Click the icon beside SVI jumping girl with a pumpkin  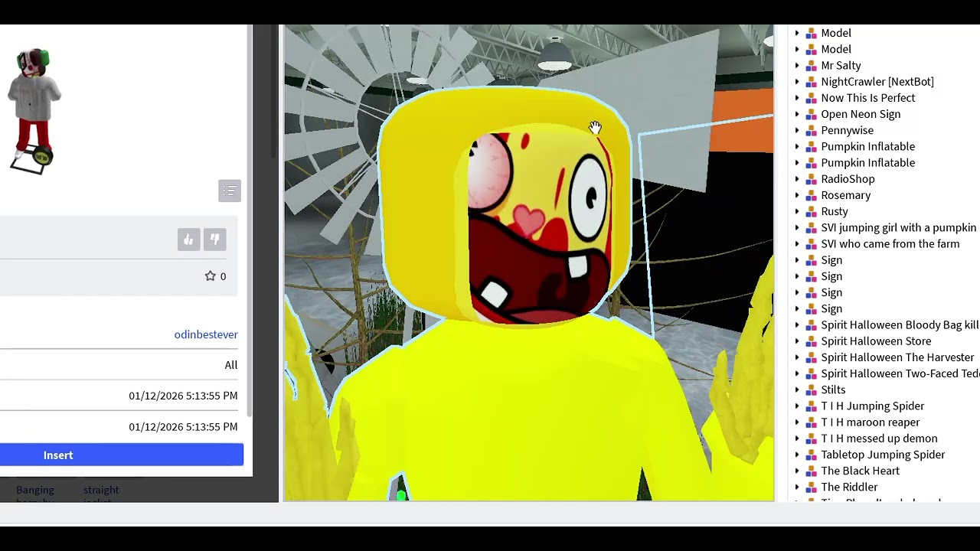point(811,228)
